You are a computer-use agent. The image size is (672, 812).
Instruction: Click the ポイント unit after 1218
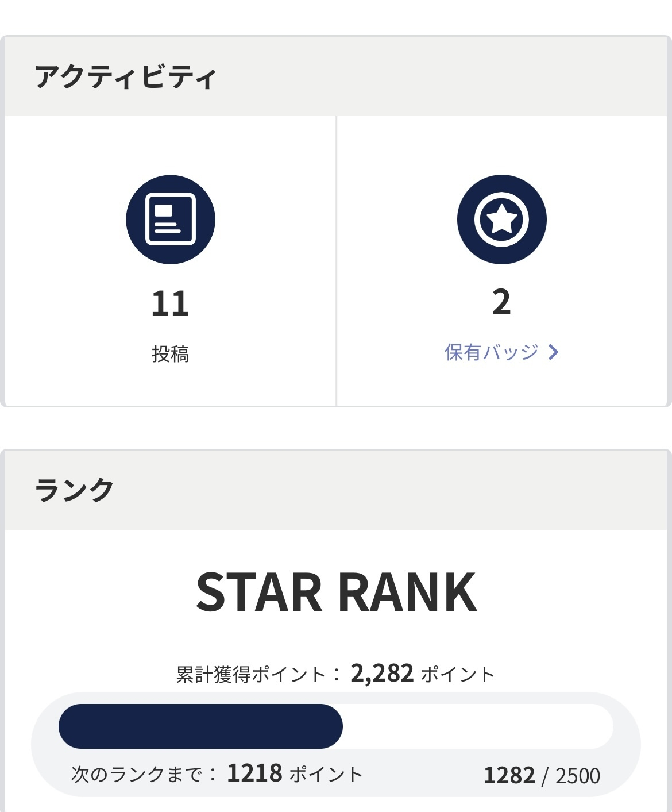click(x=326, y=774)
